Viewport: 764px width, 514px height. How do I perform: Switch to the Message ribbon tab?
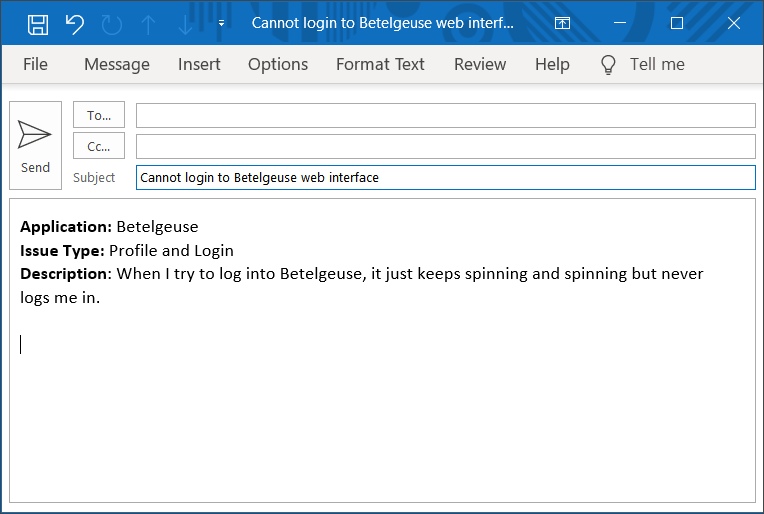(117, 64)
